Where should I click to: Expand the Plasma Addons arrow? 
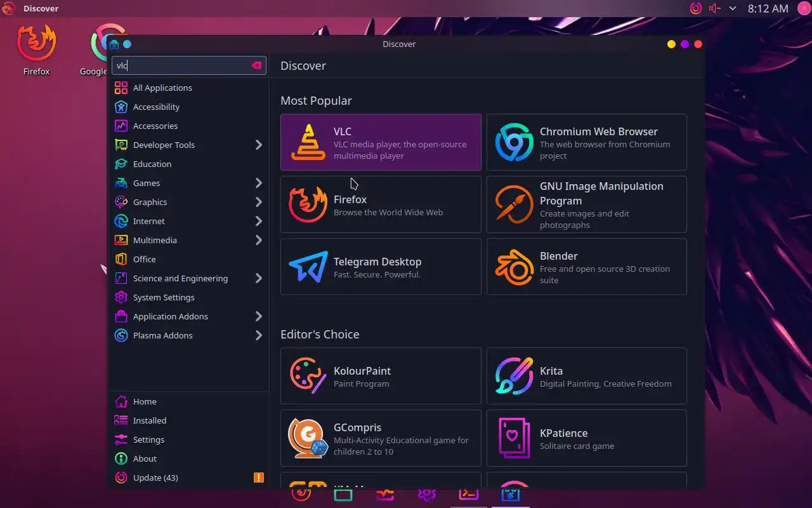click(258, 335)
